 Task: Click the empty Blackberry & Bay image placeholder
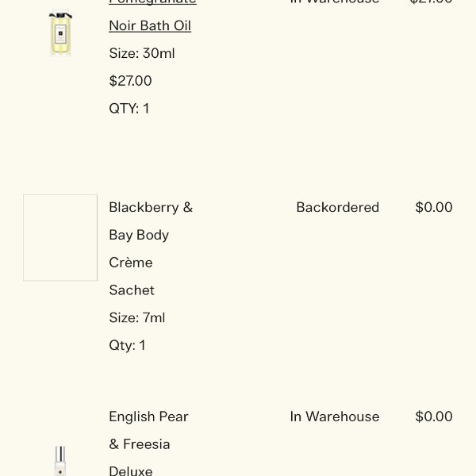pyautogui.click(x=60, y=238)
